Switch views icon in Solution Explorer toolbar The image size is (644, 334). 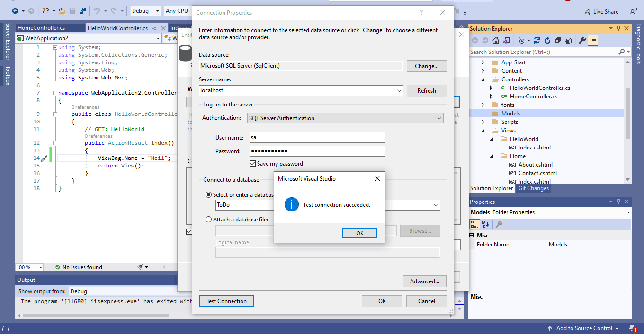(506, 41)
